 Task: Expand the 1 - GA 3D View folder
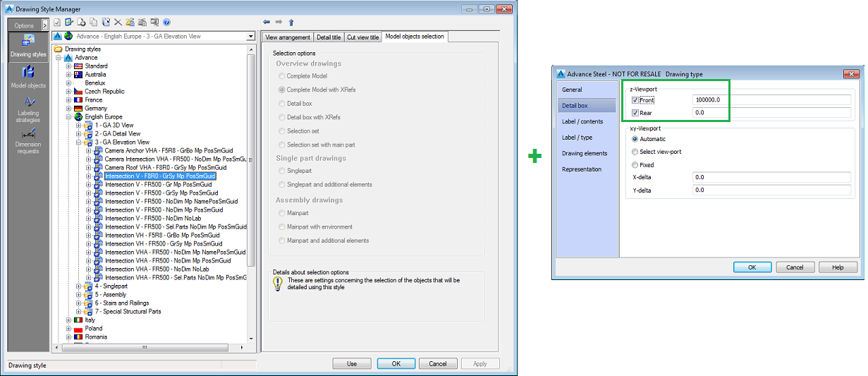pyautogui.click(x=79, y=126)
